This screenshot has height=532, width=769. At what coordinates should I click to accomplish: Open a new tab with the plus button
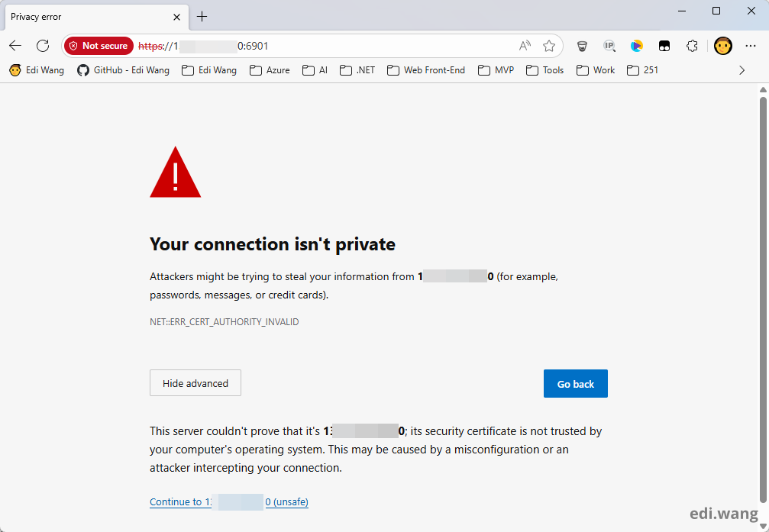pyautogui.click(x=202, y=17)
